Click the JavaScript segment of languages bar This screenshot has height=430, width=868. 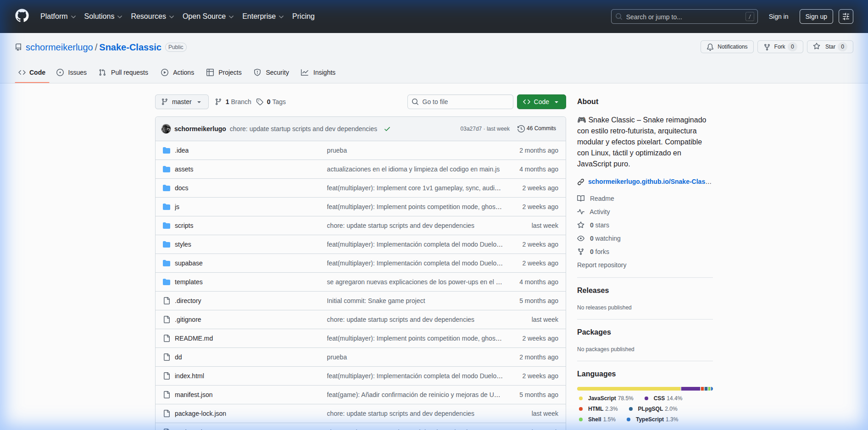629,389
